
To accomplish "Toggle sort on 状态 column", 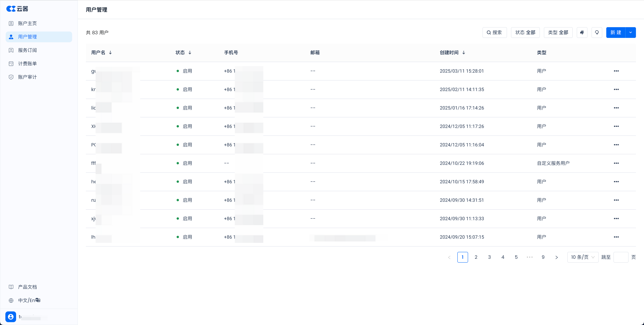I will (190, 52).
